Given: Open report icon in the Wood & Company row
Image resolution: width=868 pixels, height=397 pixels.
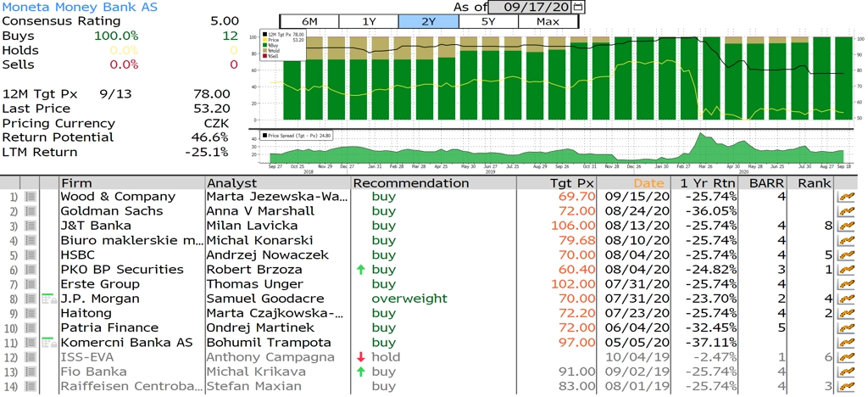Looking at the screenshot, I should click(31, 197).
